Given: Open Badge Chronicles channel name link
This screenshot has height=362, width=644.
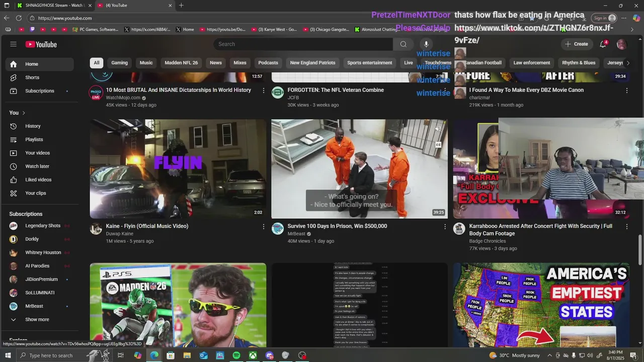Looking at the screenshot, I should click(x=488, y=241).
